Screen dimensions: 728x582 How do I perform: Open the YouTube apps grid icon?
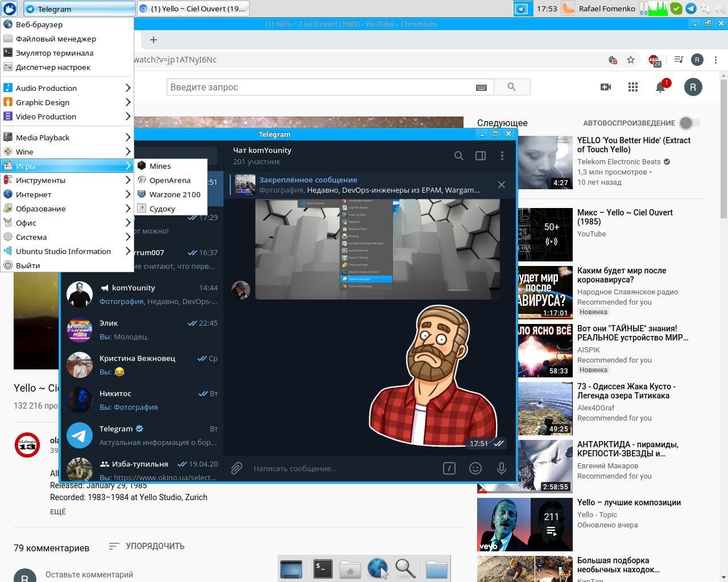click(633, 87)
